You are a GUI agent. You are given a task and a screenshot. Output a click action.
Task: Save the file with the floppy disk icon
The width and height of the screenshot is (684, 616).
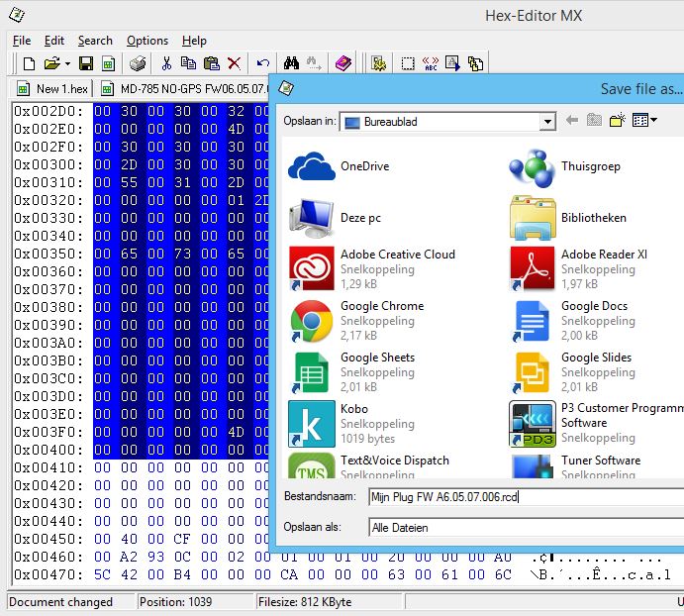point(86,63)
